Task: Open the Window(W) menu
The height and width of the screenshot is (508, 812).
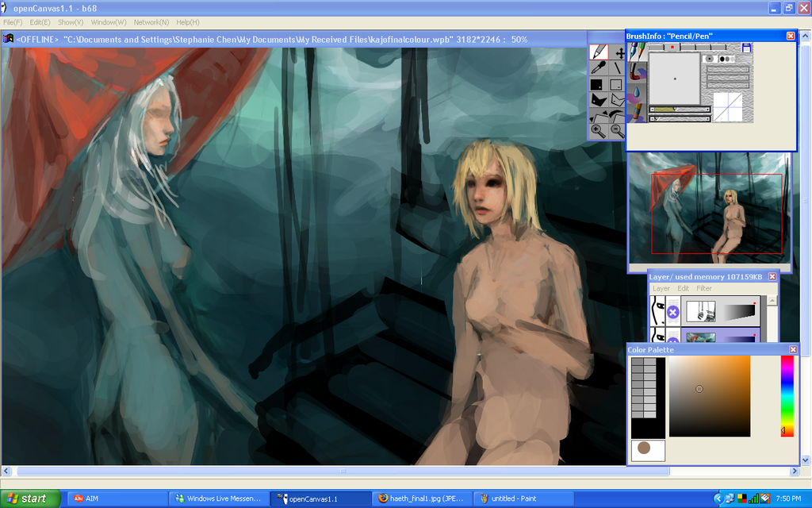Action: (109, 22)
